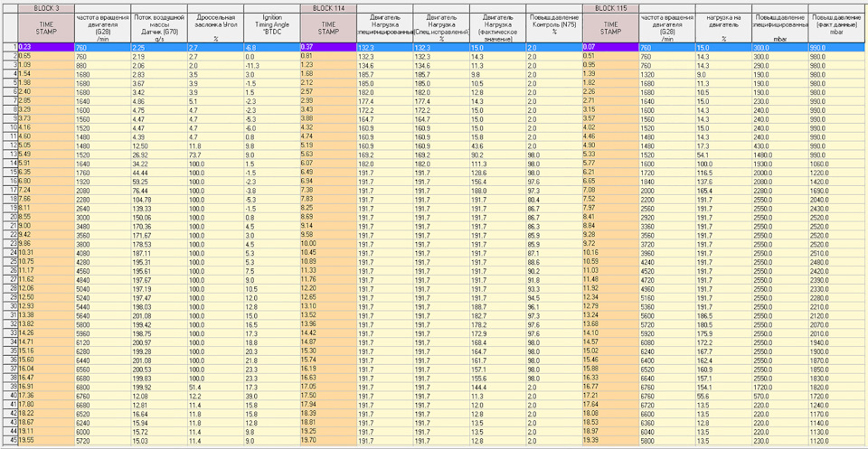Click the BLOCK 114 group header

(x=328, y=8)
